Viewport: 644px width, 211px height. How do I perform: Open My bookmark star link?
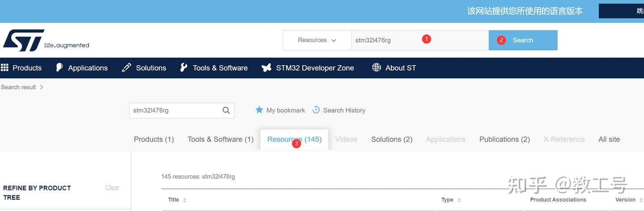click(280, 110)
